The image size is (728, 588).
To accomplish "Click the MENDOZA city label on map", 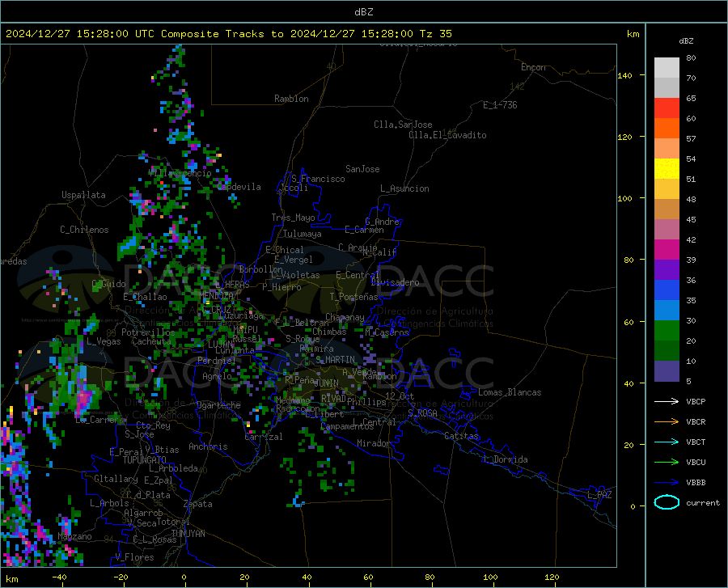I will tap(216, 295).
